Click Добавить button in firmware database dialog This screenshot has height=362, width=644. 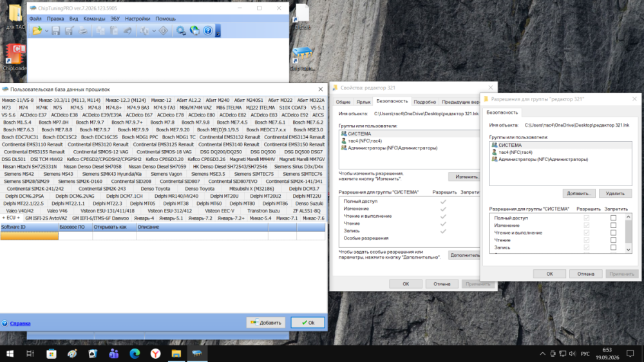point(266,323)
